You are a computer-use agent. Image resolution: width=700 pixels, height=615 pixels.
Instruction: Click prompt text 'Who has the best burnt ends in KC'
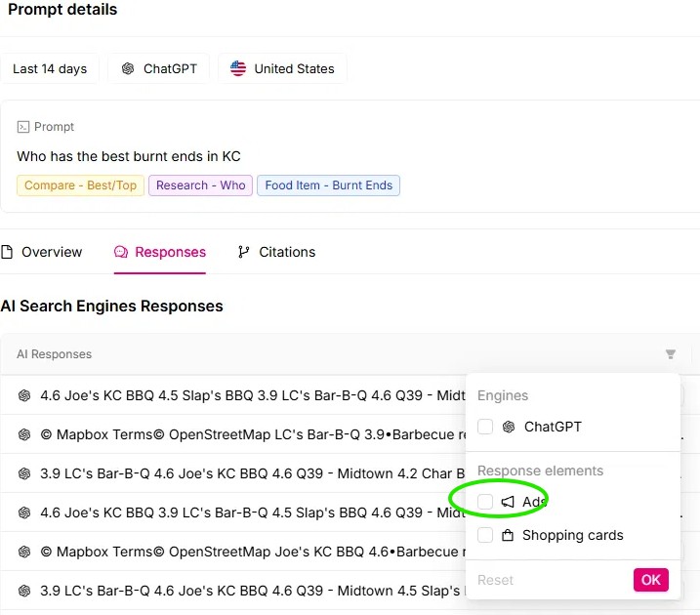pos(129,156)
